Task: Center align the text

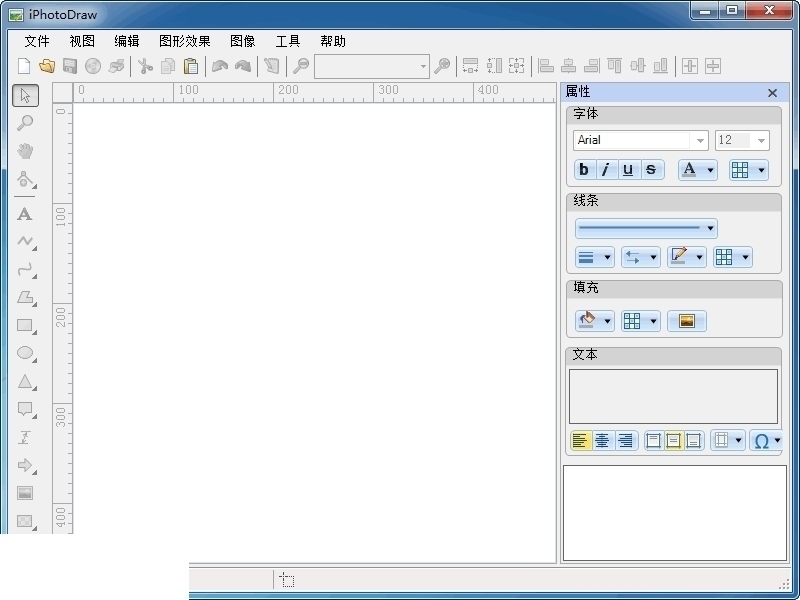Action: tap(603, 441)
